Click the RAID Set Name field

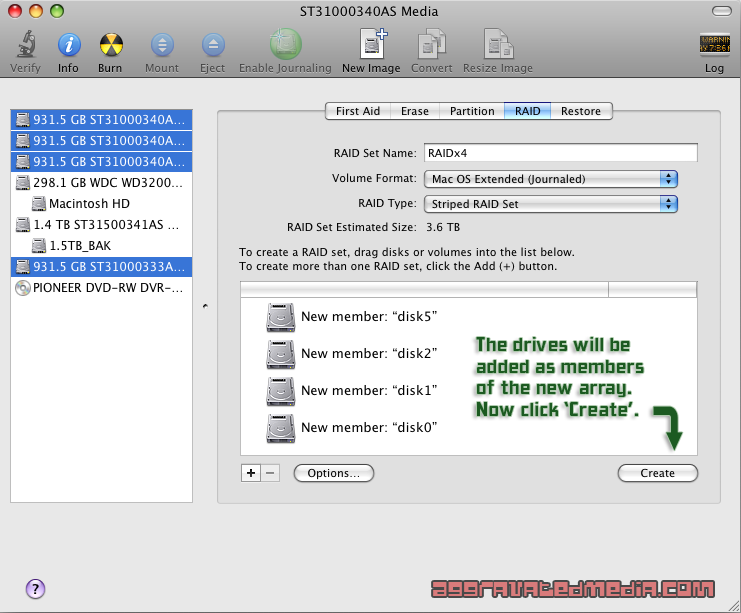click(x=560, y=153)
